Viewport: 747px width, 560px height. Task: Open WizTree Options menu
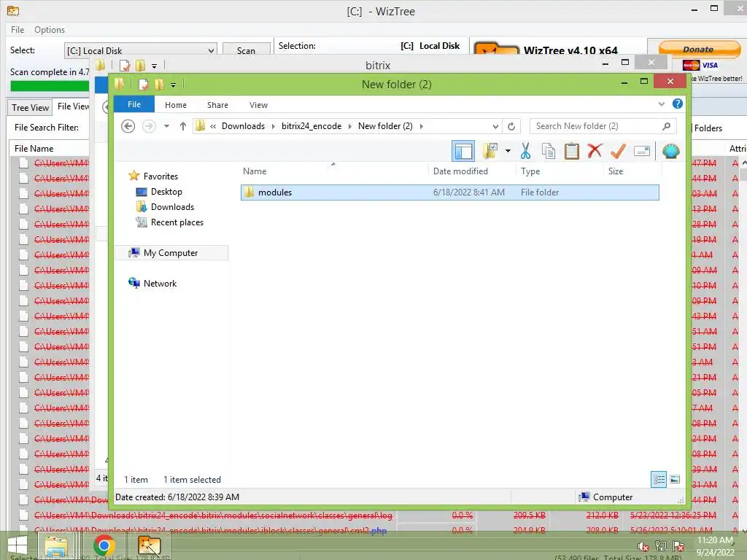(x=50, y=29)
